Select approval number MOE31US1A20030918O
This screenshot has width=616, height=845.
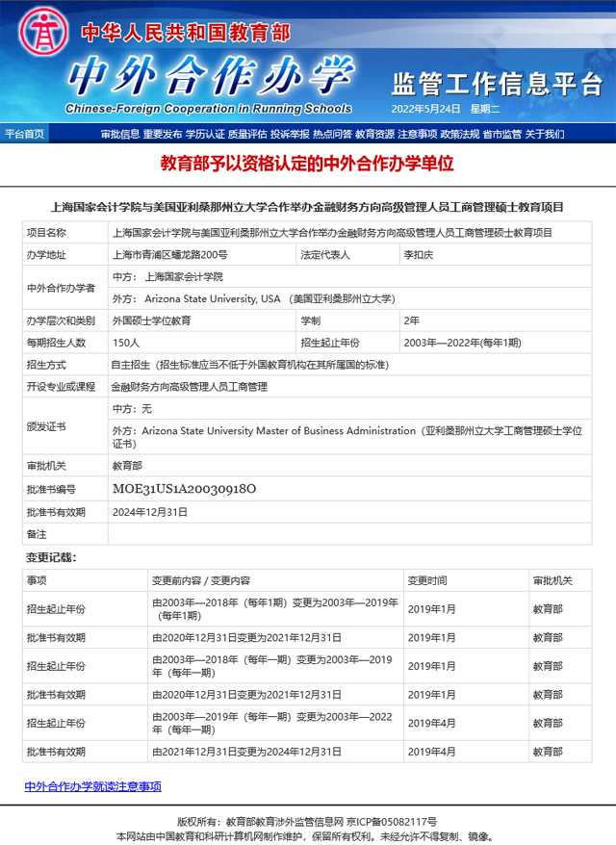[184, 489]
